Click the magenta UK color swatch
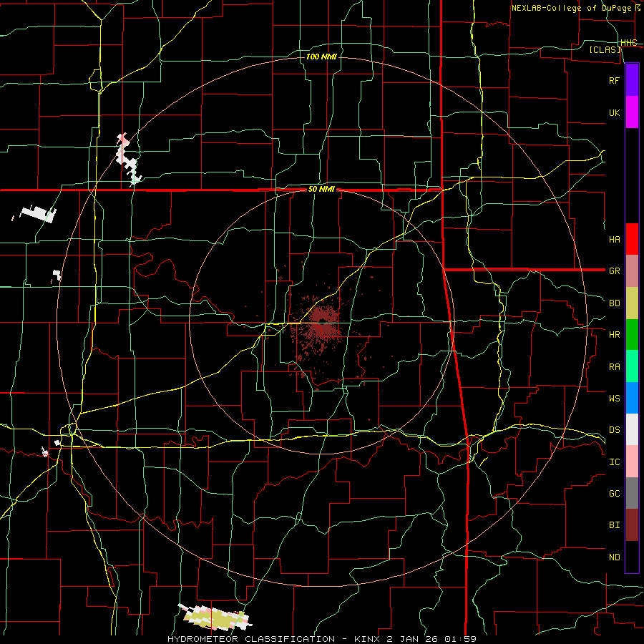Screen dimensions: 644x644 point(632,112)
